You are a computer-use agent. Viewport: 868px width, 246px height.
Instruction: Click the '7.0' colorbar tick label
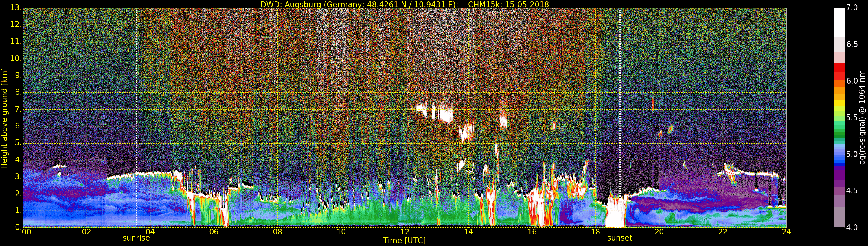(x=852, y=8)
